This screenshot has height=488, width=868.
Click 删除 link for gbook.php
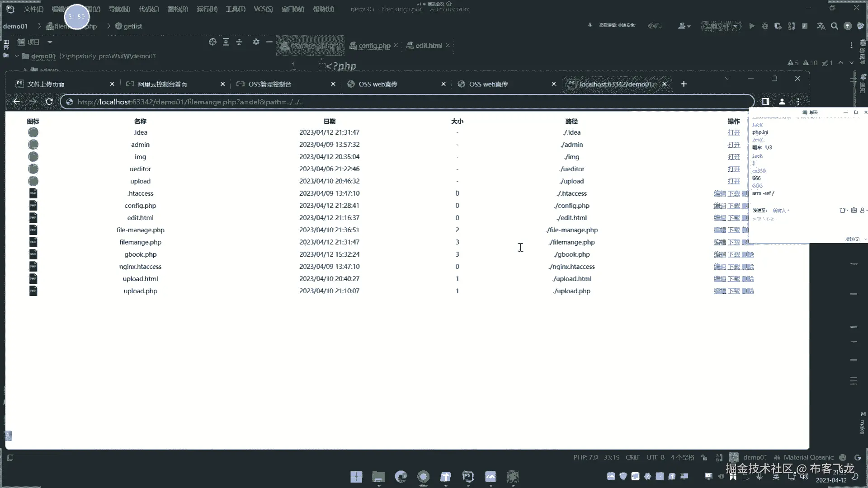point(748,254)
